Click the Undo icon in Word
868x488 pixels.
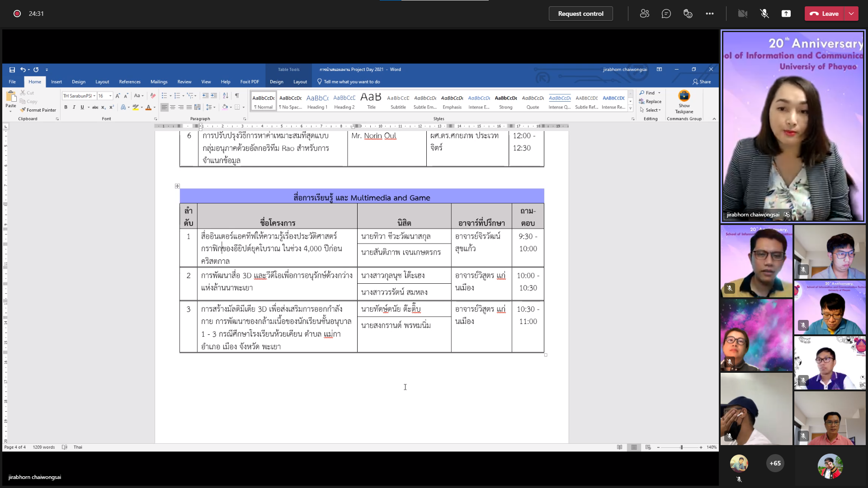click(23, 70)
